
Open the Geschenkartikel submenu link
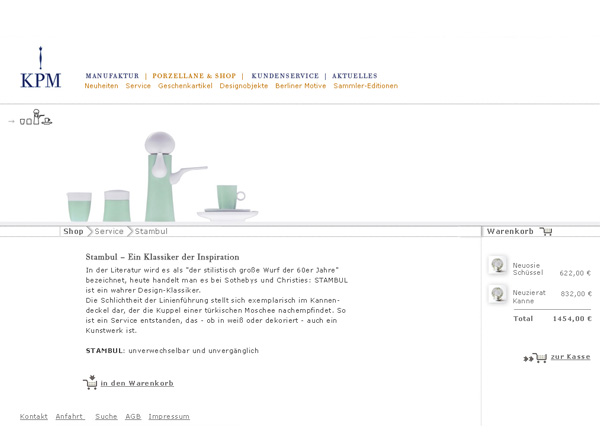coord(185,86)
